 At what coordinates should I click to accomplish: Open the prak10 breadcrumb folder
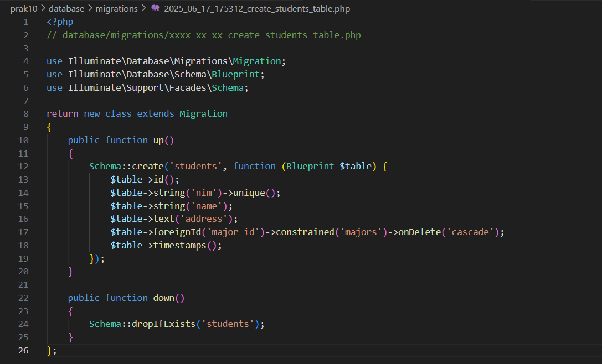(24, 8)
